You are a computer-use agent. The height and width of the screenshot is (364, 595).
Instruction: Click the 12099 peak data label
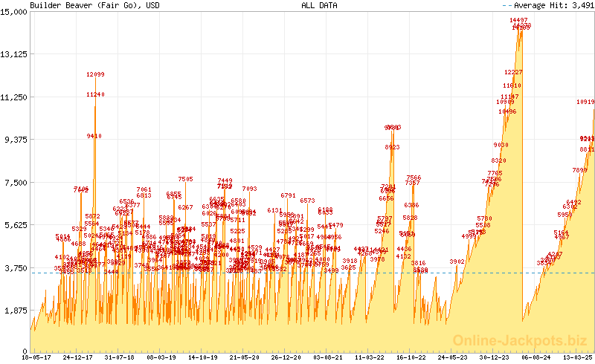pos(95,74)
